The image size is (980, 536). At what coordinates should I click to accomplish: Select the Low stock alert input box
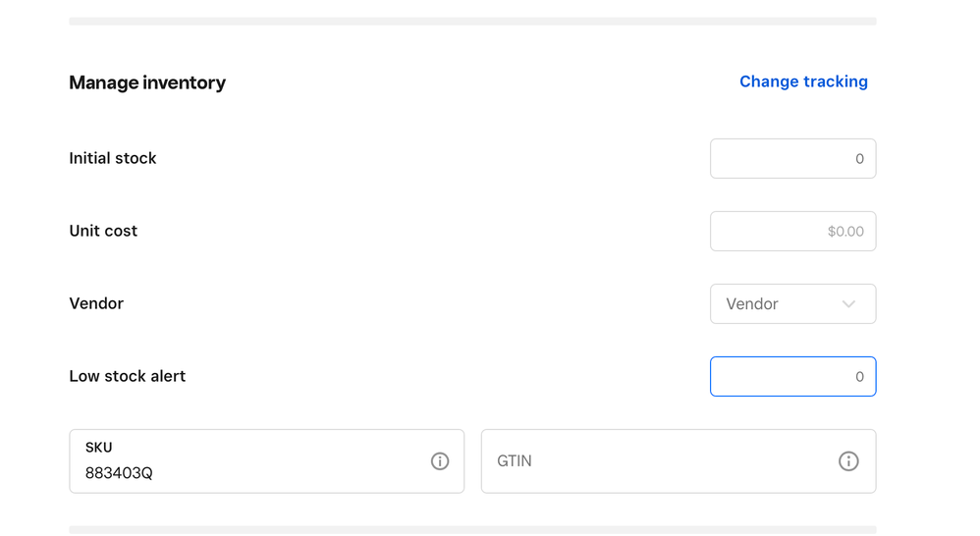(792, 377)
